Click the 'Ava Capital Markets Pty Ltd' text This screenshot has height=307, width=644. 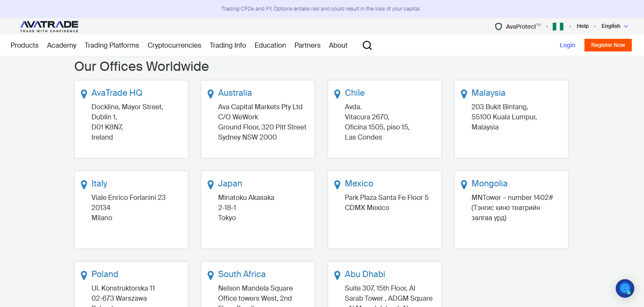click(260, 107)
